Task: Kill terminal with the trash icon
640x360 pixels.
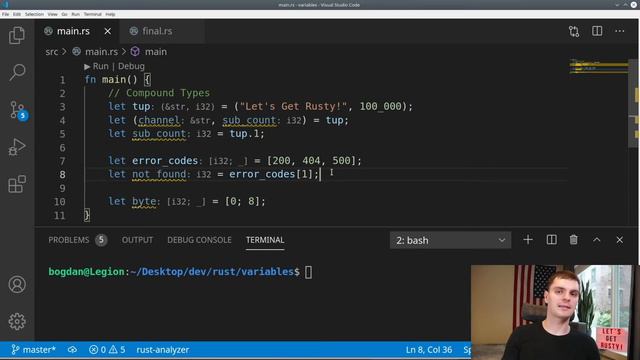Action: point(573,240)
